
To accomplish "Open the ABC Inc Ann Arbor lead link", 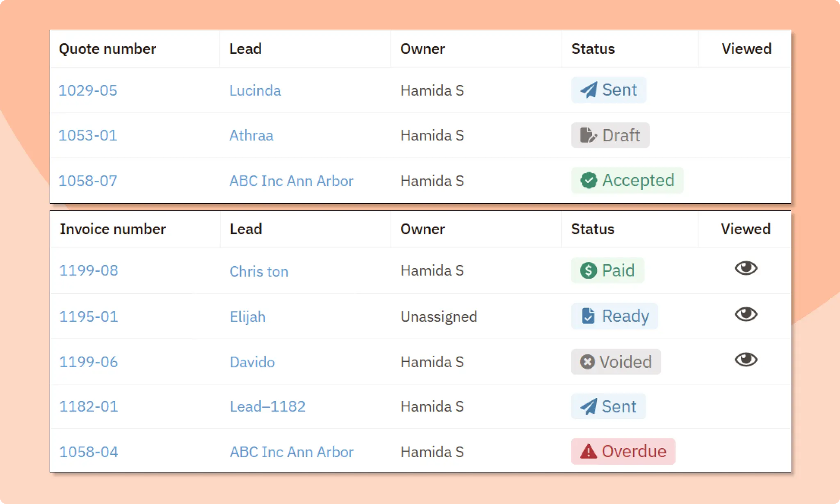I will click(291, 180).
